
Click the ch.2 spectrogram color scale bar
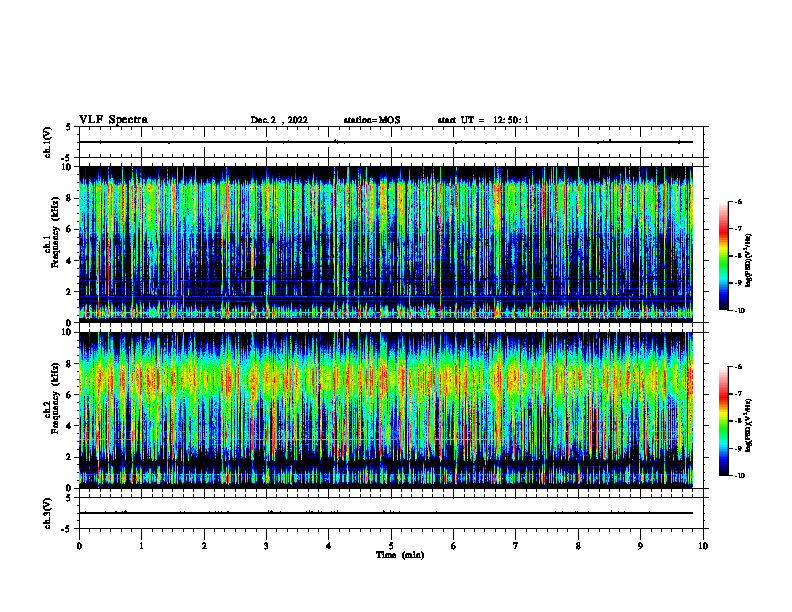point(723,421)
